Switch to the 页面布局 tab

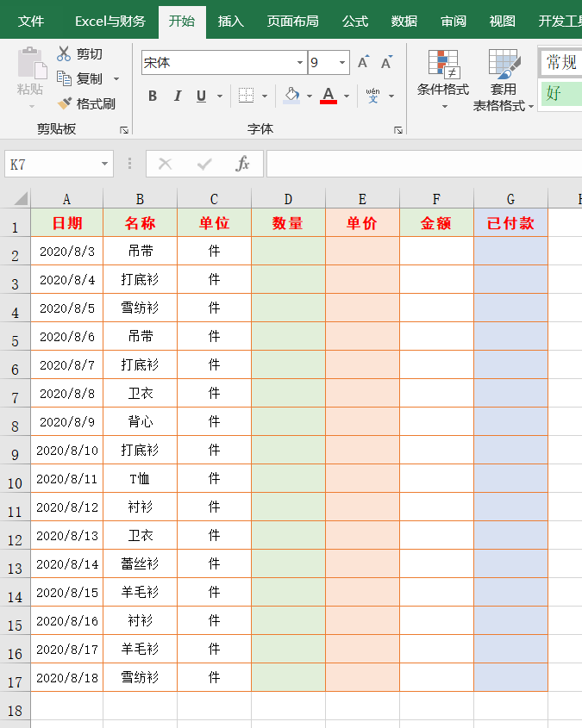click(x=292, y=22)
